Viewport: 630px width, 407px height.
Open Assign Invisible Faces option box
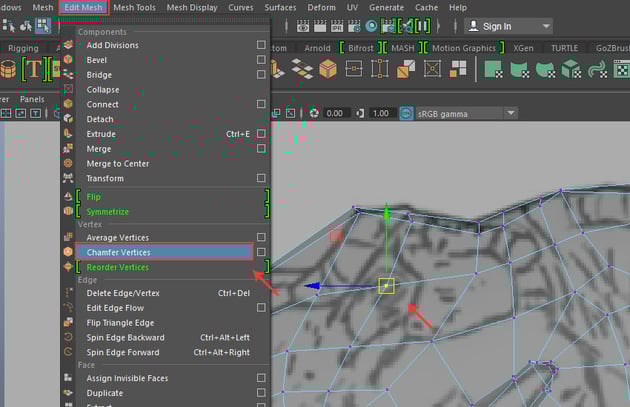261,378
